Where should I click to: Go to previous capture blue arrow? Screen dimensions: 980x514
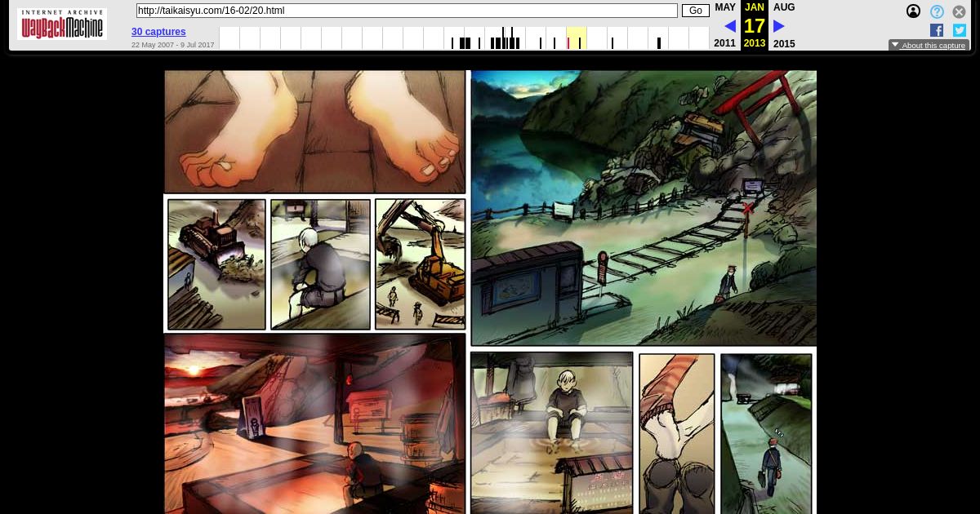click(x=729, y=26)
